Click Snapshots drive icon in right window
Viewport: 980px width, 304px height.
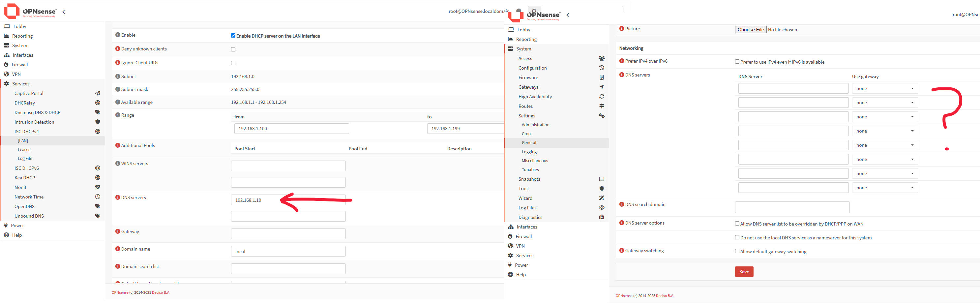coord(602,179)
